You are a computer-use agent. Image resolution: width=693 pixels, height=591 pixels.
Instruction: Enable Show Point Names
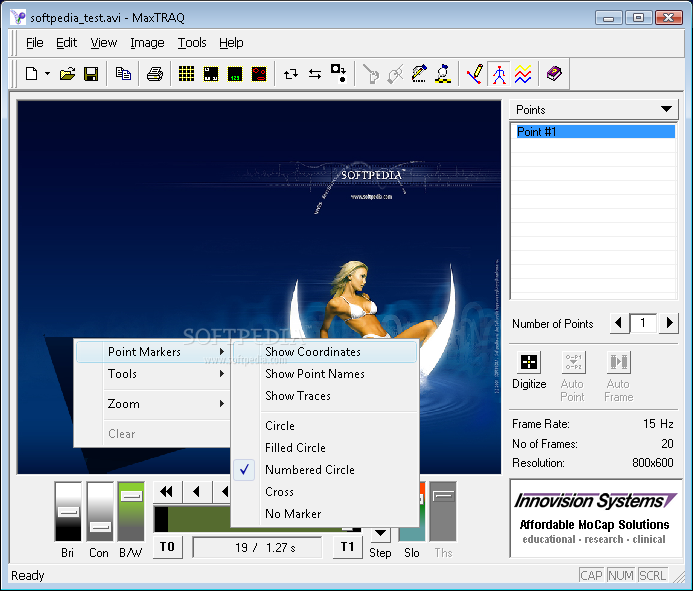[314, 374]
